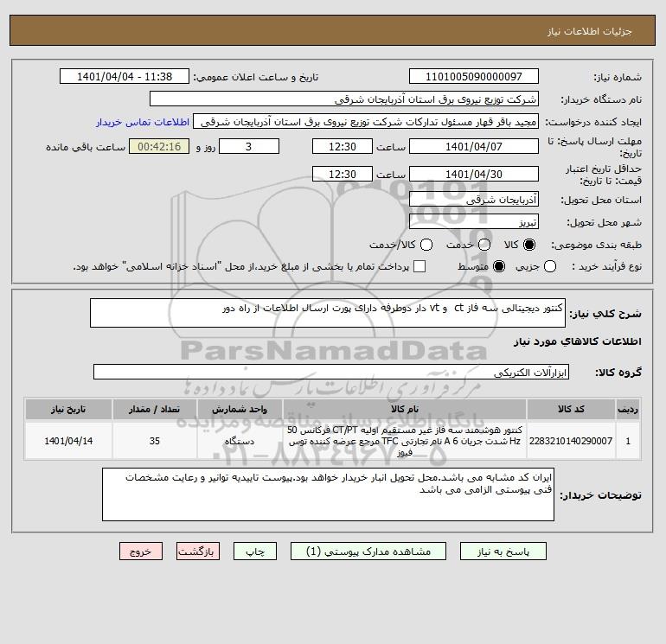Toggle the اسناد خزانه اسلامی payment checkbox

(x=419, y=266)
